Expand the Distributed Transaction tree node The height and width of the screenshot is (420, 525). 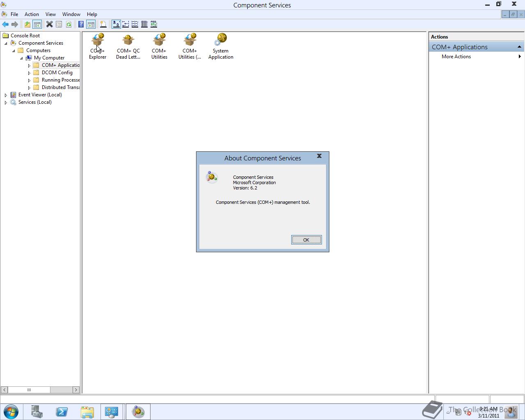pyautogui.click(x=29, y=88)
